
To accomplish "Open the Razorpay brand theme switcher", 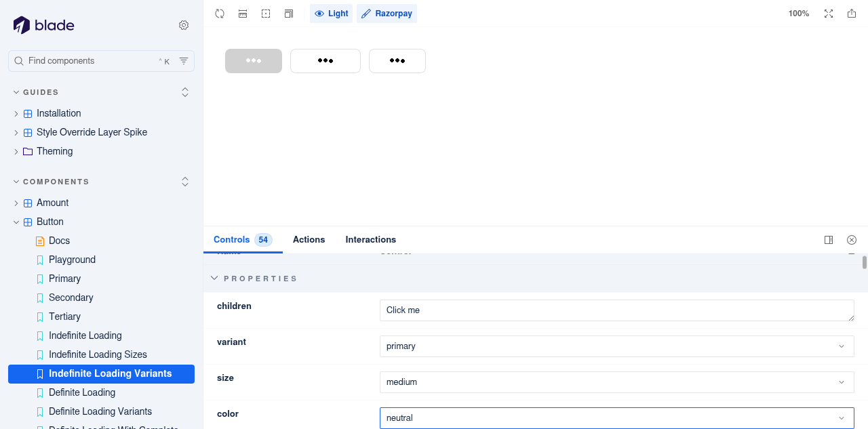I will 387,14.
